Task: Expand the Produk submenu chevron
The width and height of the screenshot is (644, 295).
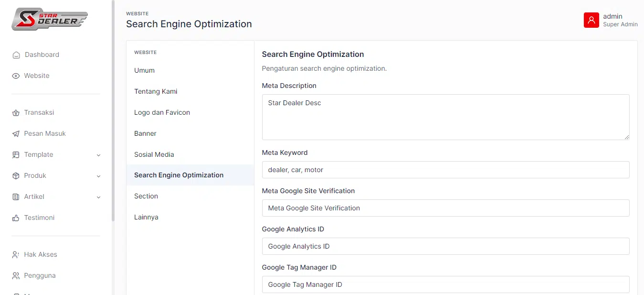Action: pyautogui.click(x=98, y=176)
